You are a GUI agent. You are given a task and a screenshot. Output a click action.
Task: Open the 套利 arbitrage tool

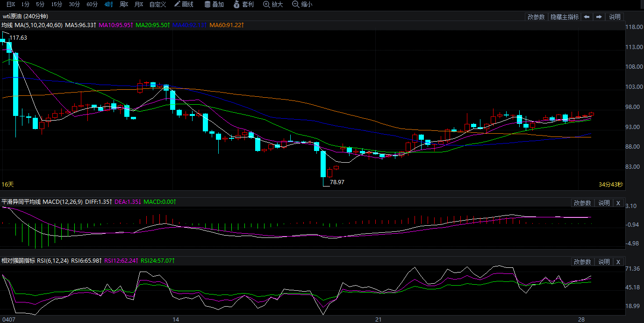coord(244,5)
